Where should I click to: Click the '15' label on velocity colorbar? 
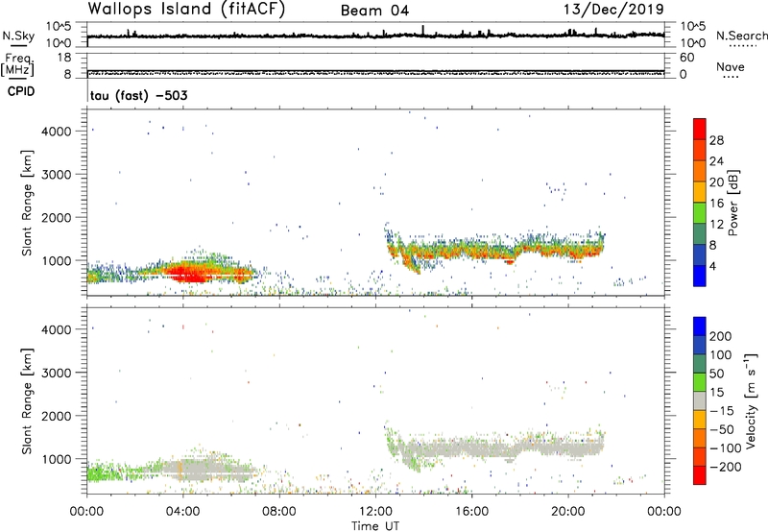[716, 393]
